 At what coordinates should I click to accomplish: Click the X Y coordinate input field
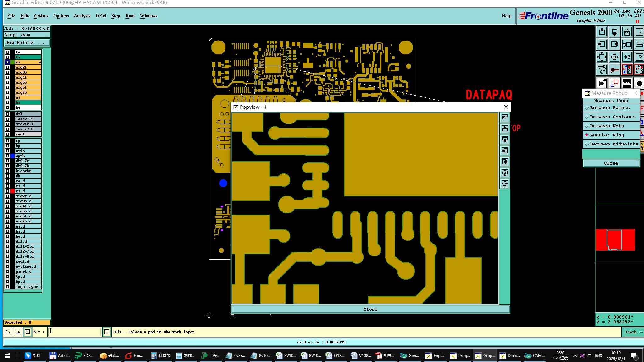click(75, 332)
